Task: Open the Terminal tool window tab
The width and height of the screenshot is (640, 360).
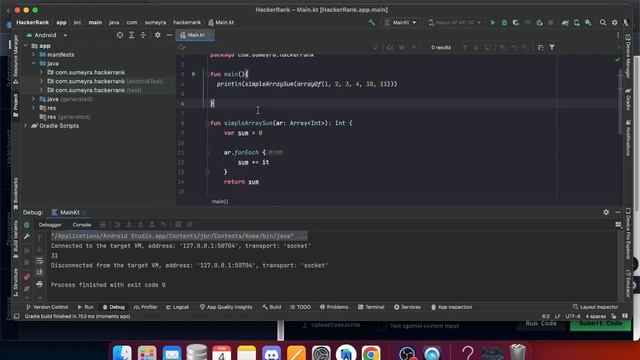Action: click(371, 307)
